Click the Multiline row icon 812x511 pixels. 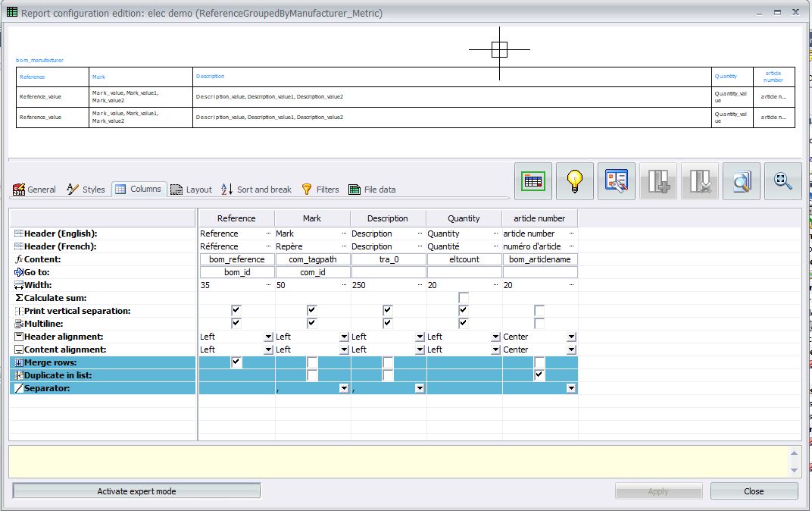(x=19, y=324)
